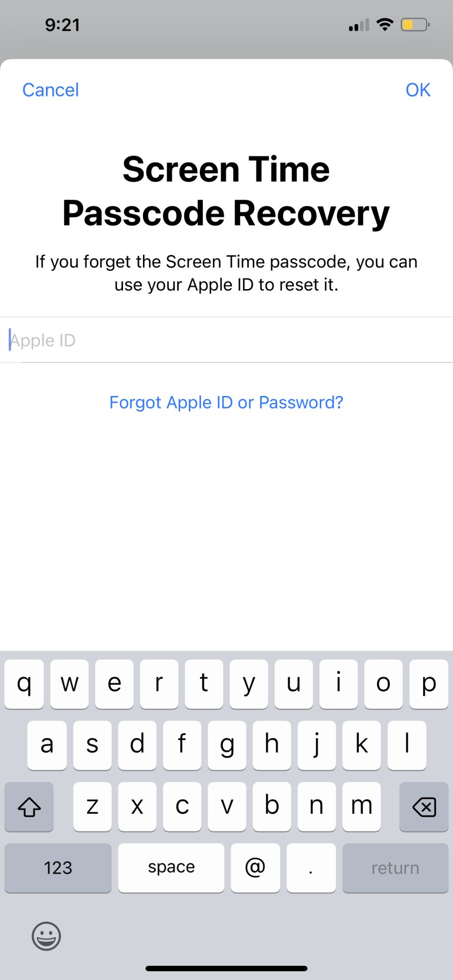
Task: Check the battery icon in status bar
Action: [x=415, y=24]
